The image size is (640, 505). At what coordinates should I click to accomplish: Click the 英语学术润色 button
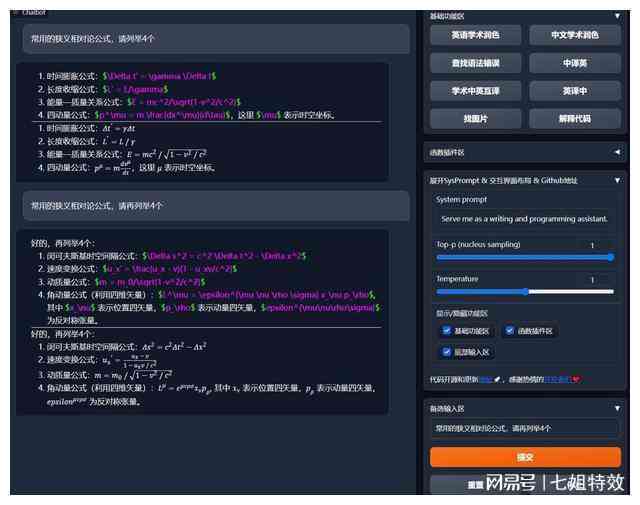(x=475, y=35)
